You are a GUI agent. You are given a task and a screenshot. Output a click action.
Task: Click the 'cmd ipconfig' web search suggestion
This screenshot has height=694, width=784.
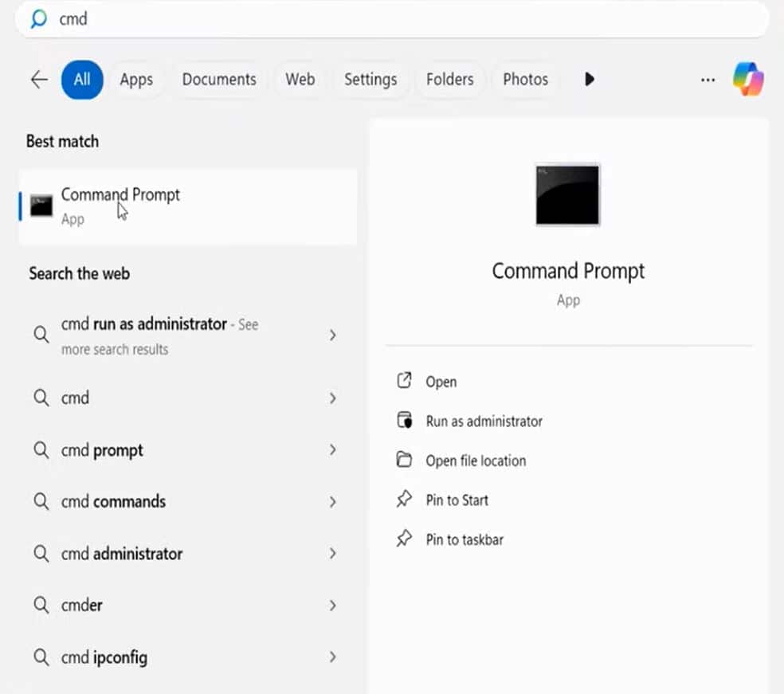pyautogui.click(x=104, y=658)
